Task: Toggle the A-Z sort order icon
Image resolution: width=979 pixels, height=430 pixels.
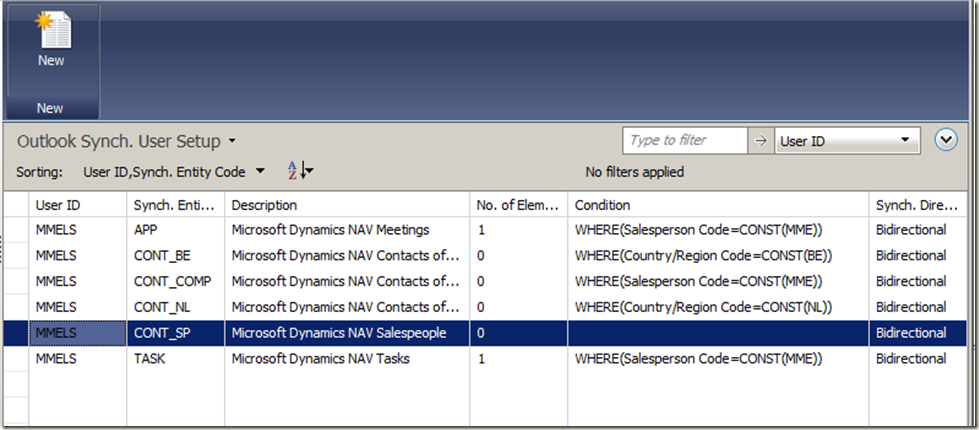Action: pyautogui.click(x=300, y=171)
